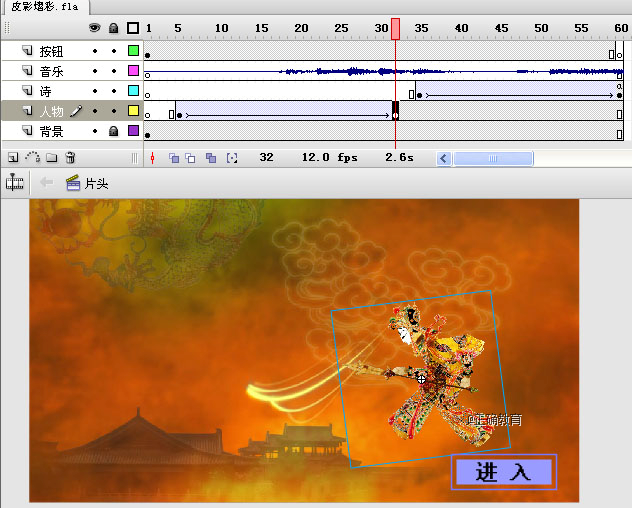Delete layer using trash can icon
Viewport: 632px width, 508px height.
point(70,157)
